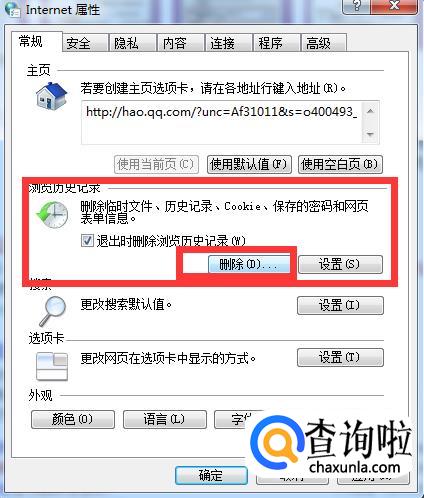Click into the home page URL field

pos(222,123)
